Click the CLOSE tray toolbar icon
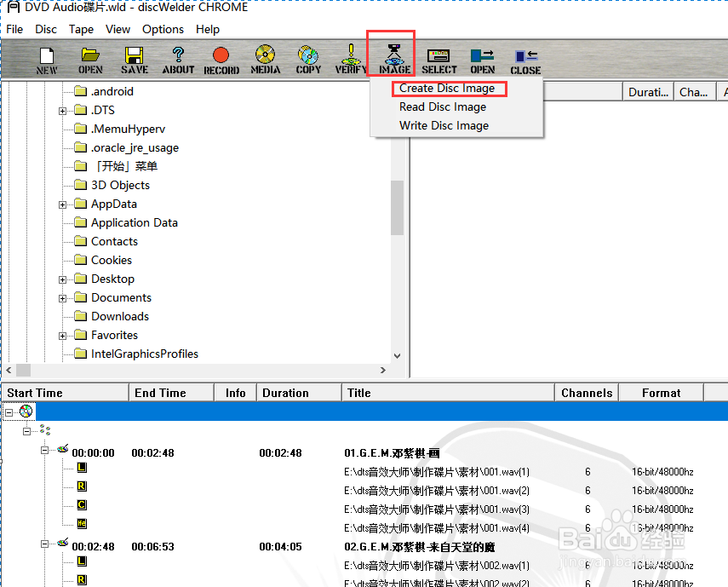Image resolution: width=728 pixels, height=587 pixels. tap(525, 62)
